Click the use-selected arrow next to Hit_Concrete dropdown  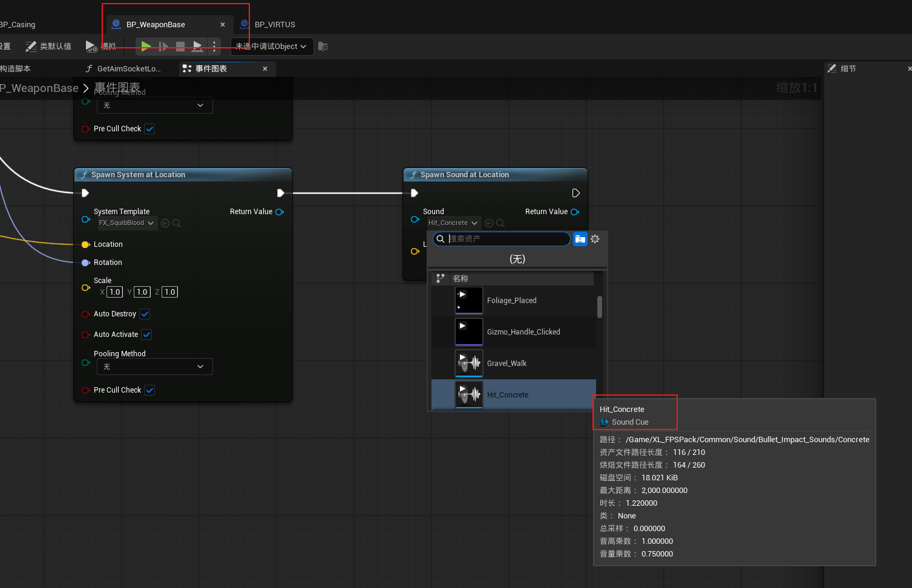[x=489, y=223]
